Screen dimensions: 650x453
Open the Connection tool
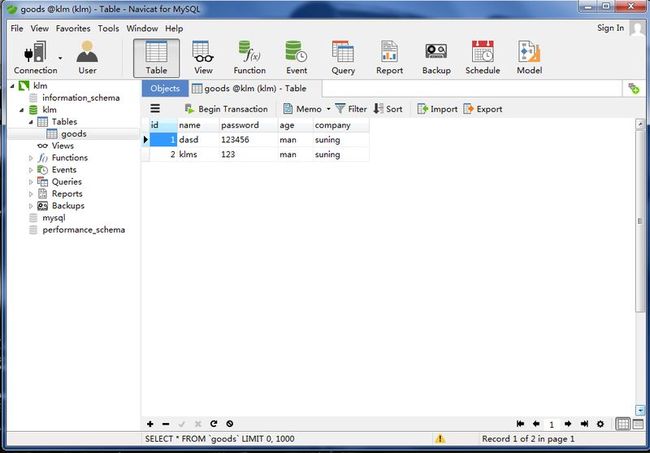pyautogui.click(x=35, y=58)
